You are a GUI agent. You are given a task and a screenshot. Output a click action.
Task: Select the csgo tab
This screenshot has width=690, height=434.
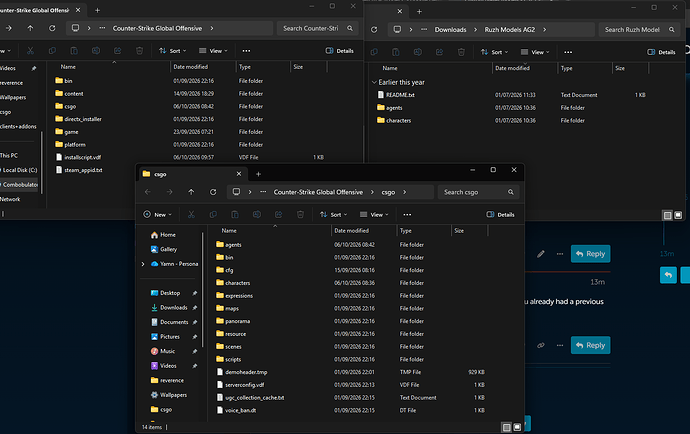coord(192,174)
